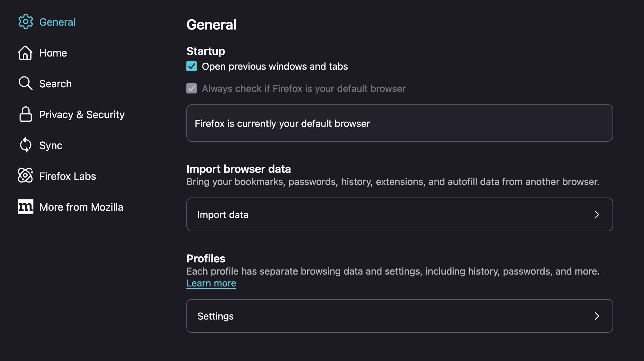The height and width of the screenshot is (361, 644).
Task: Open profile Settings via chevron arrow
Action: coord(597,316)
